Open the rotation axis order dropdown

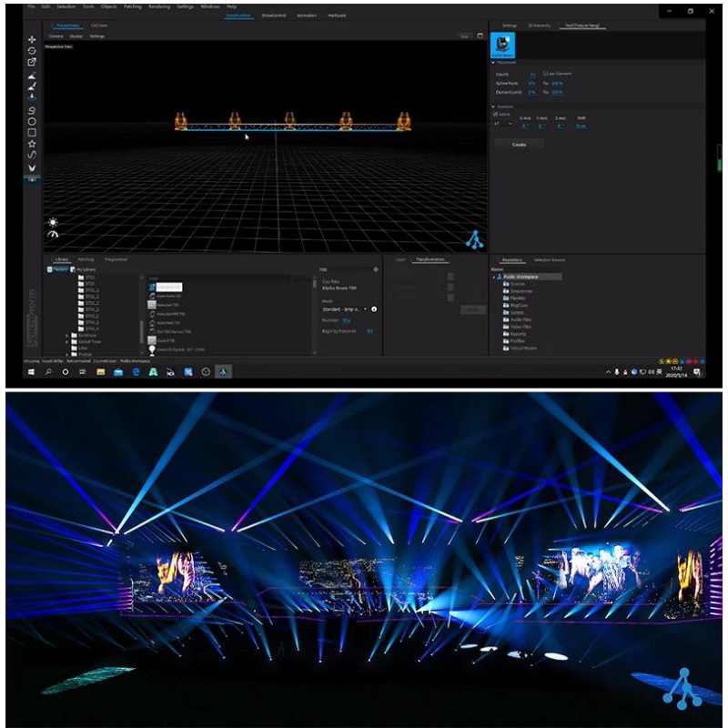(503, 124)
